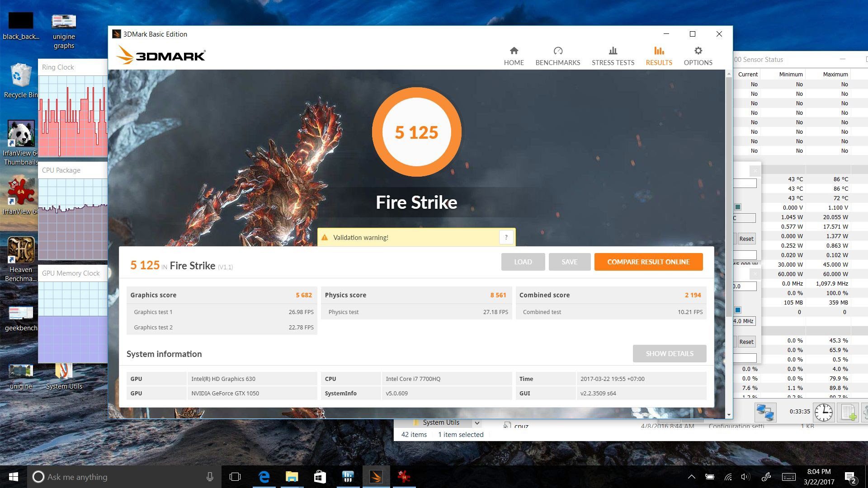Click SHOW DETAILS for system information
This screenshot has width=868, height=488.
(669, 353)
